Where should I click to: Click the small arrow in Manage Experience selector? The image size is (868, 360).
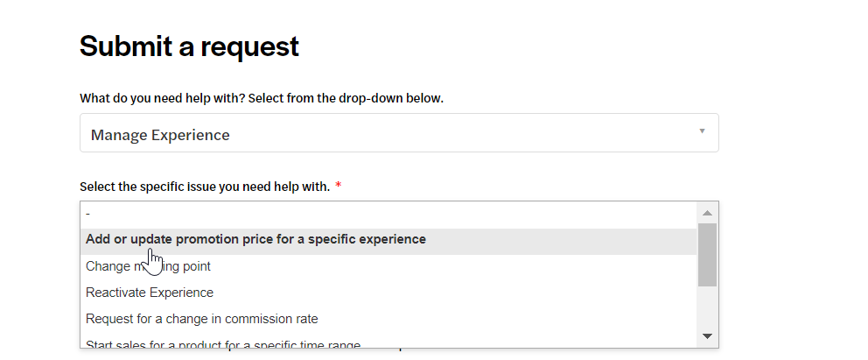pyautogui.click(x=702, y=131)
